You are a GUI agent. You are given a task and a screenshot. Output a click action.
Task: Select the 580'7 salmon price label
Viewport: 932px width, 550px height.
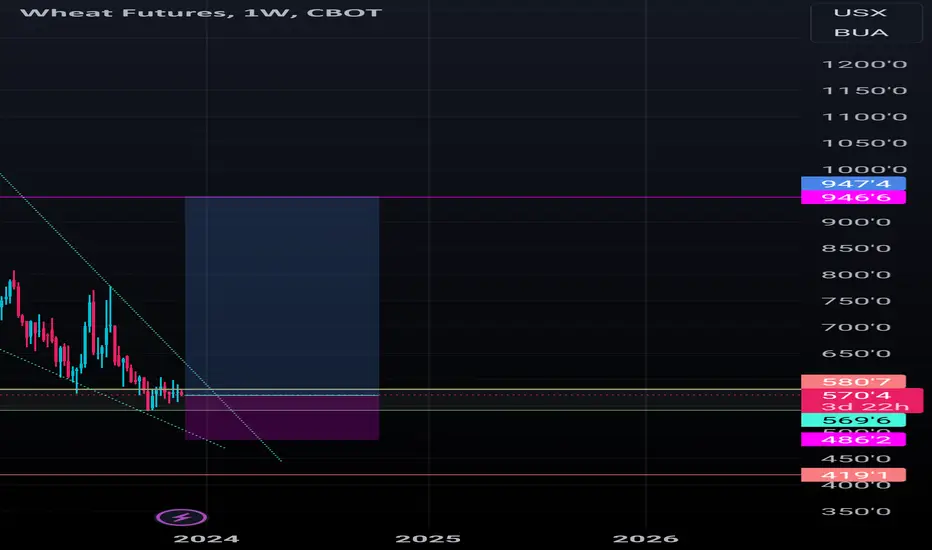pos(853,381)
